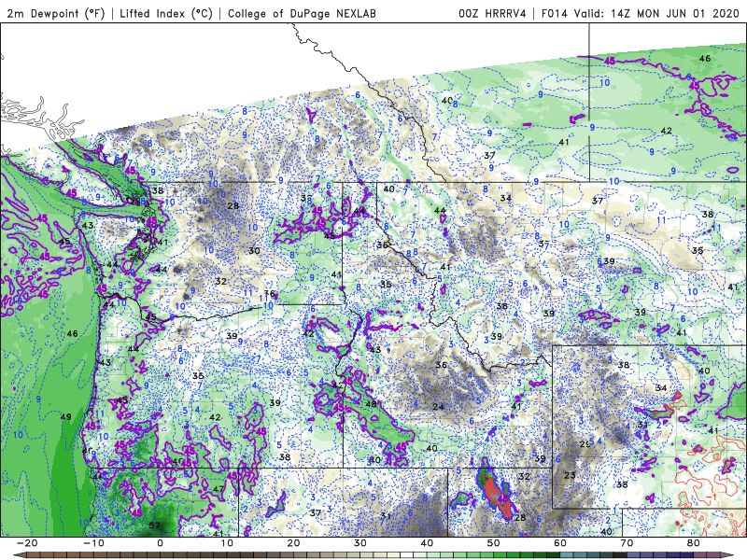Click the dewpoint value 57 on the map
The width and height of the screenshot is (747, 560).
[x=154, y=525]
